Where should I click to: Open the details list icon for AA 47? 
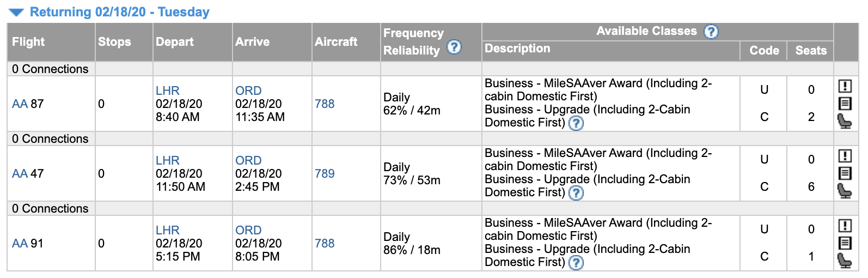tap(845, 173)
